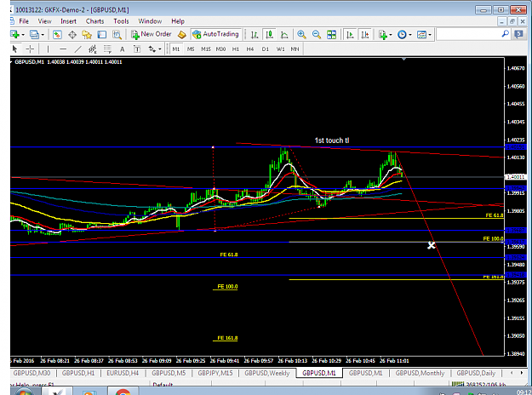
Task: Select the W1 timeframe button
Action: click(280, 49)
